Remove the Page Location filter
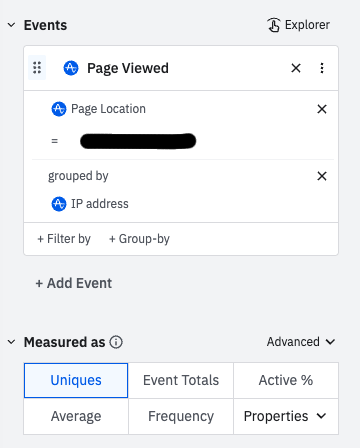The width and height of the screenshot is (360, 448). pos(322,109)
